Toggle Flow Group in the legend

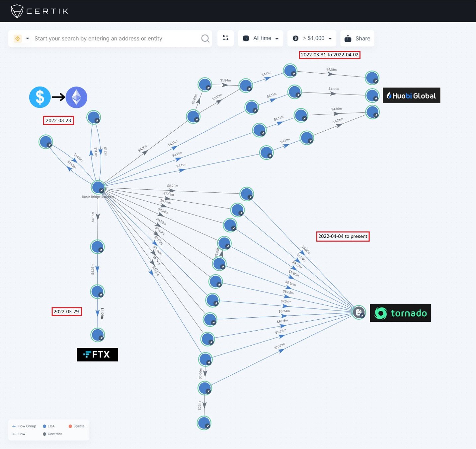coord(24,426)
